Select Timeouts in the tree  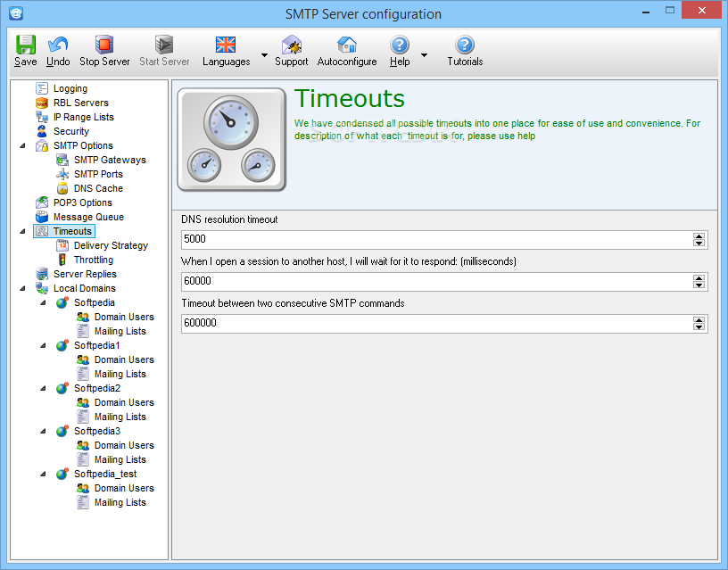72,231
